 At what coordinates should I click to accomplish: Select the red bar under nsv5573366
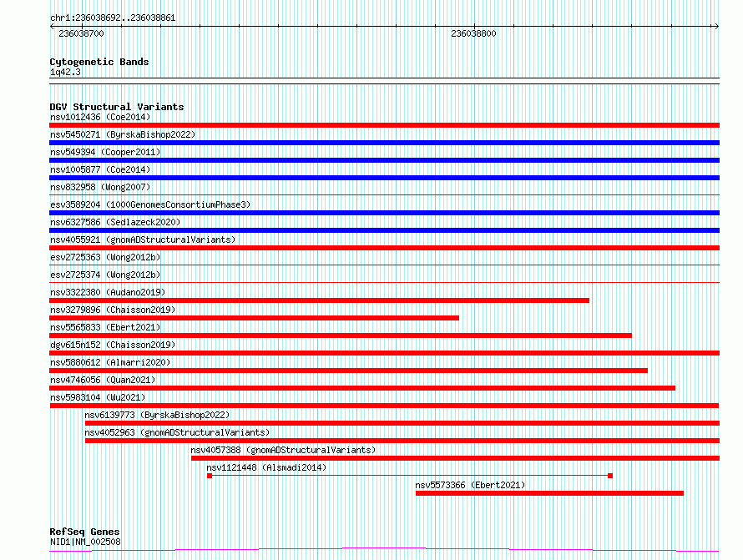click(549, 493)
